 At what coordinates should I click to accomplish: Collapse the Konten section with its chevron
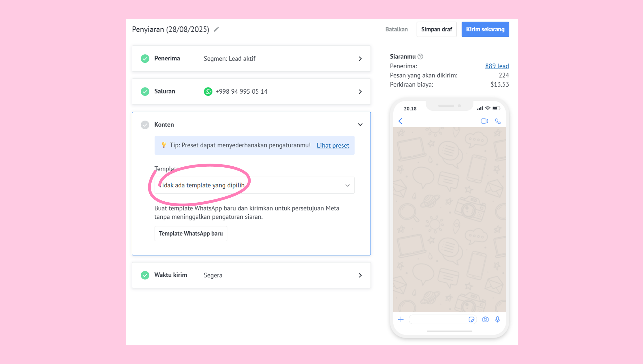coord(360,125)
